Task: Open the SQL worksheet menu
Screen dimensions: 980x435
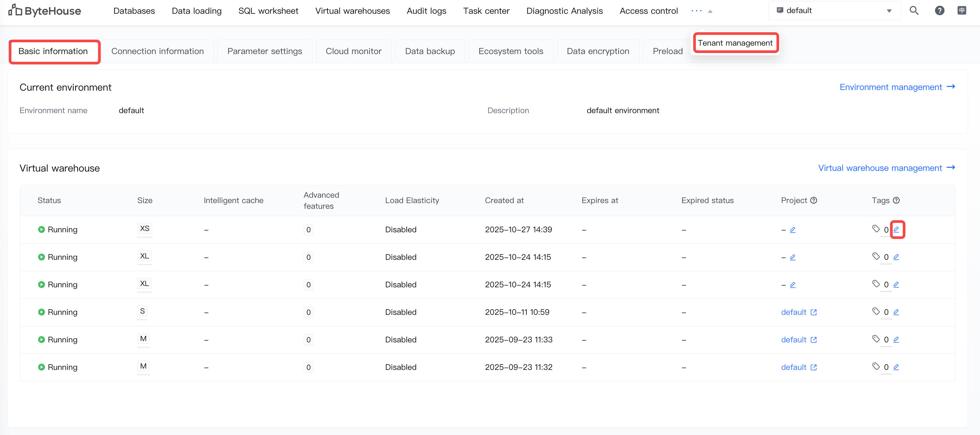Action: [268, 11]
